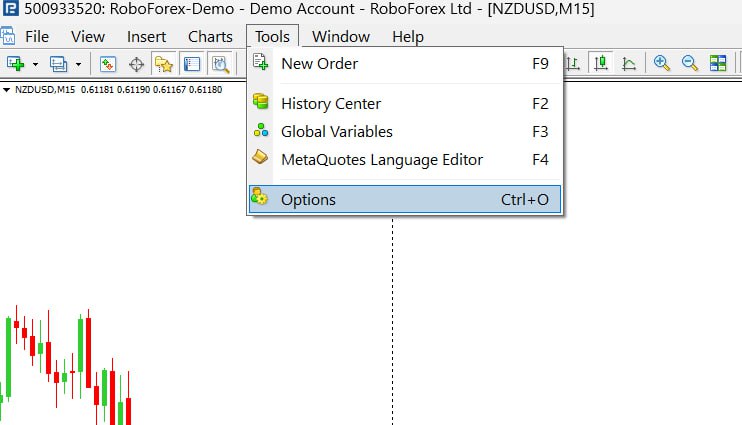Click the New Chart toolbar icon

[x=15, y=64]
